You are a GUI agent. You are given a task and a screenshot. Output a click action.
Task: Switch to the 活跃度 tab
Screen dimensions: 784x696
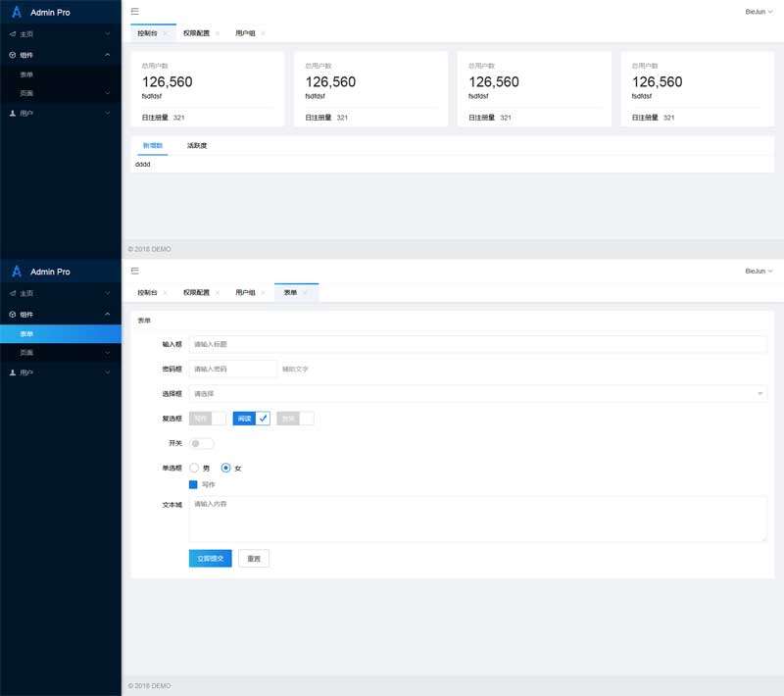(197, 145)
